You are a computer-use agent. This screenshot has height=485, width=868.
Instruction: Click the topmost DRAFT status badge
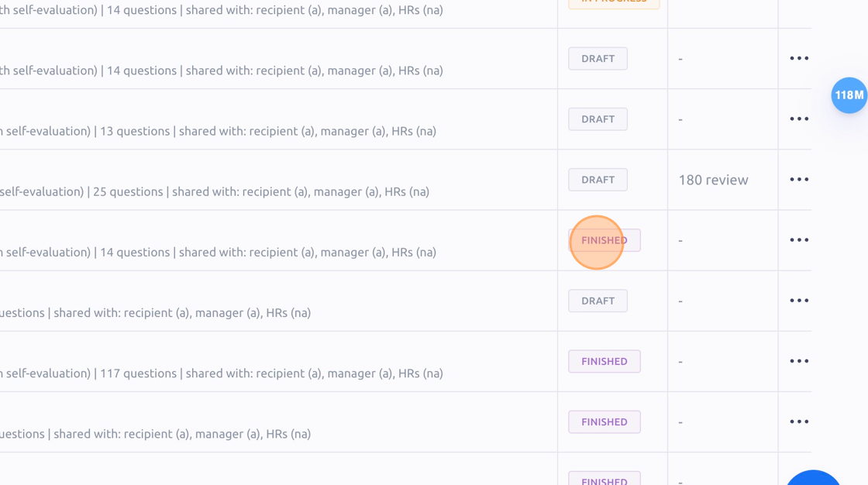pyautogui.click(x=598, y=59)
